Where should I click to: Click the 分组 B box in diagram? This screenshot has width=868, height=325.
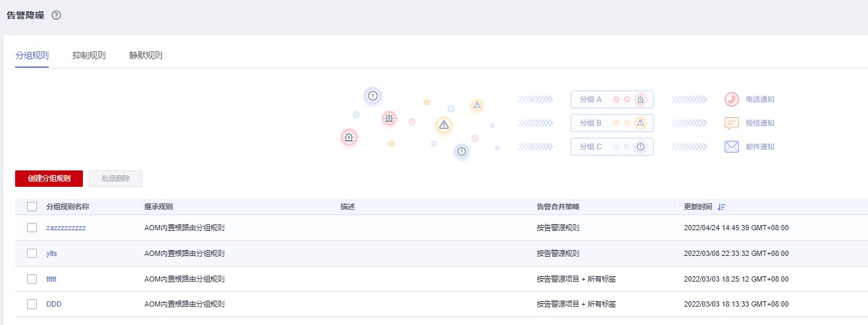[x=611, y=123]
